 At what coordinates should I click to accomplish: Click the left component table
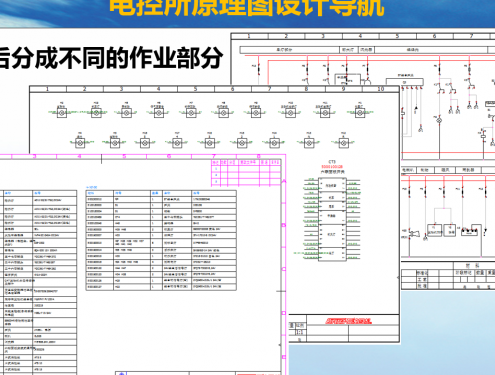38,283
